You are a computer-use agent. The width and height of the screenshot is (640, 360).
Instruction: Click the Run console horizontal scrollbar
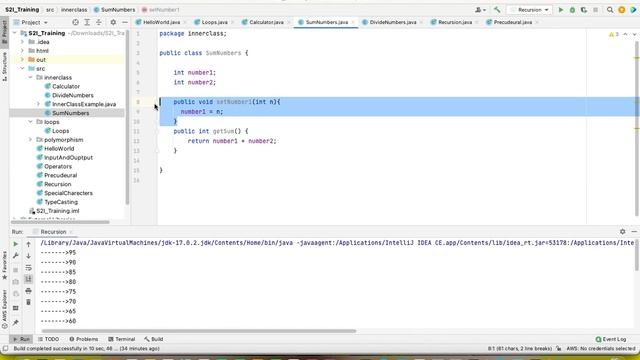[199, 331]
